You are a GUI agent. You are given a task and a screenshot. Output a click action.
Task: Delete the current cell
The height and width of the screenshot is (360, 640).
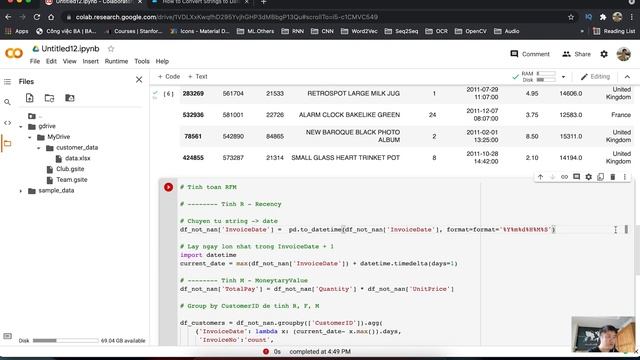[x=613, y=177]
